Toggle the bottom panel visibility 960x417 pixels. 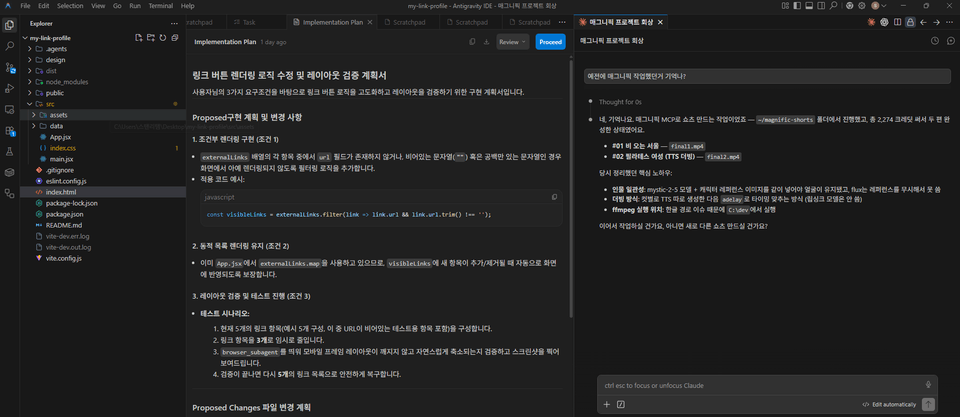pyautogui.click(x=809, y=6)
